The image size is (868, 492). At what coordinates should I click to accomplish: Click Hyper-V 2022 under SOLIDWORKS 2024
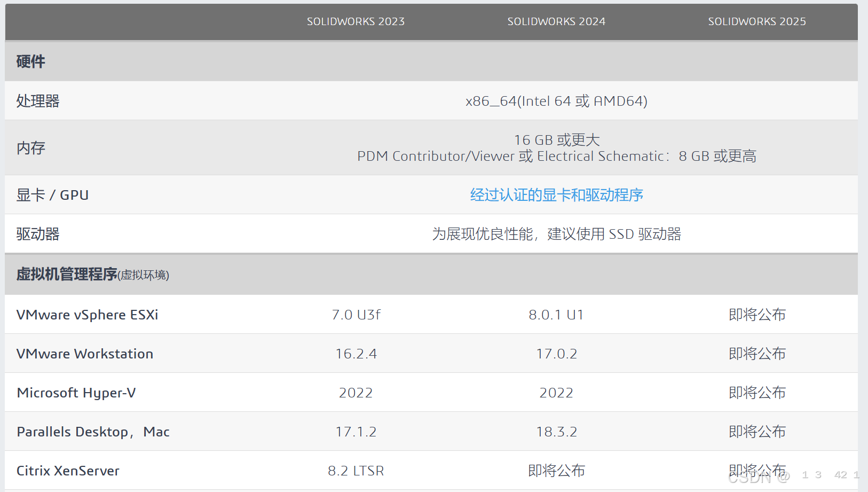pos(556,393)
